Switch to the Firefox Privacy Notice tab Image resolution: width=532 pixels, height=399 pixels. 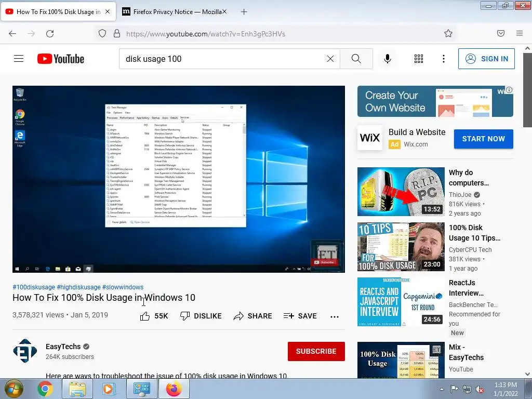tap(175, 11)
